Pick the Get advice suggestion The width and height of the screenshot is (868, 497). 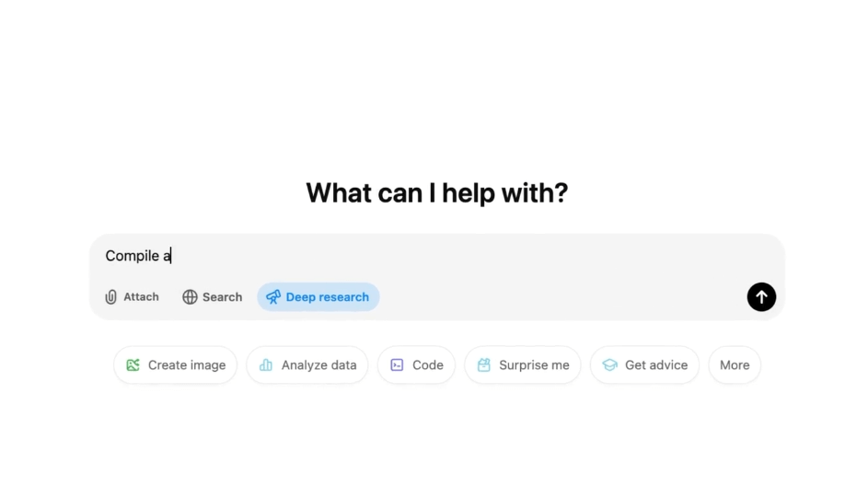coord(644,364)
